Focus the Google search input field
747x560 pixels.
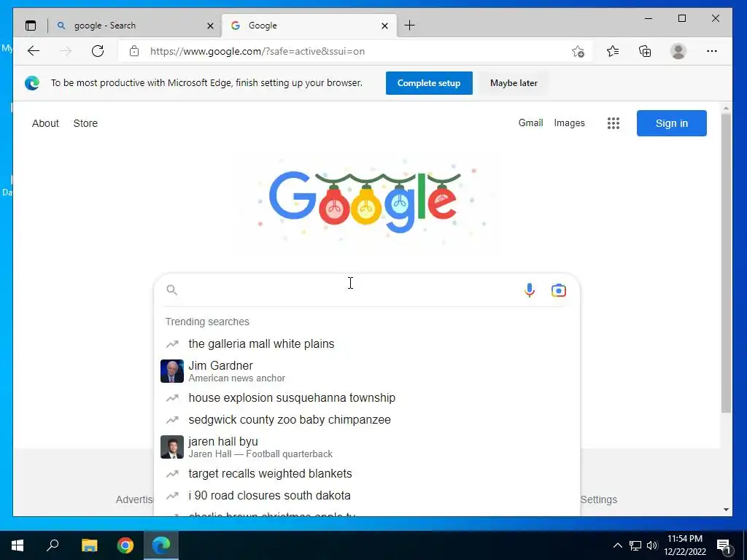coord(350,290)
